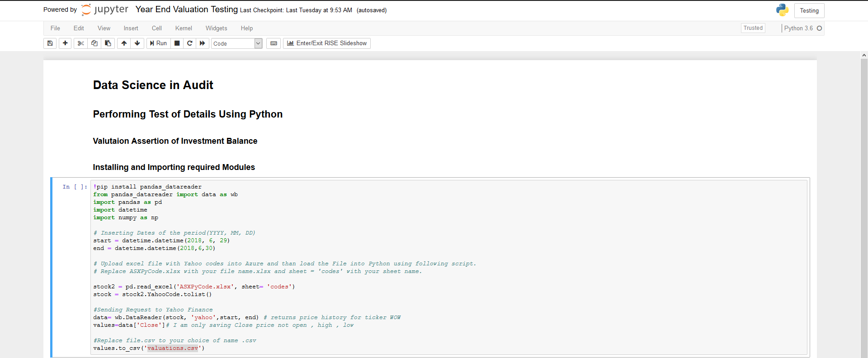
Task: Click the Jupyter logo
Action: coord(105,9)
